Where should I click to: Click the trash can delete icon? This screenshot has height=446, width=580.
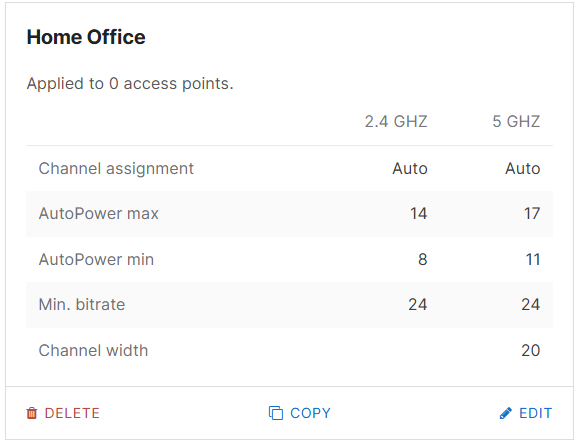click(32, 413)
